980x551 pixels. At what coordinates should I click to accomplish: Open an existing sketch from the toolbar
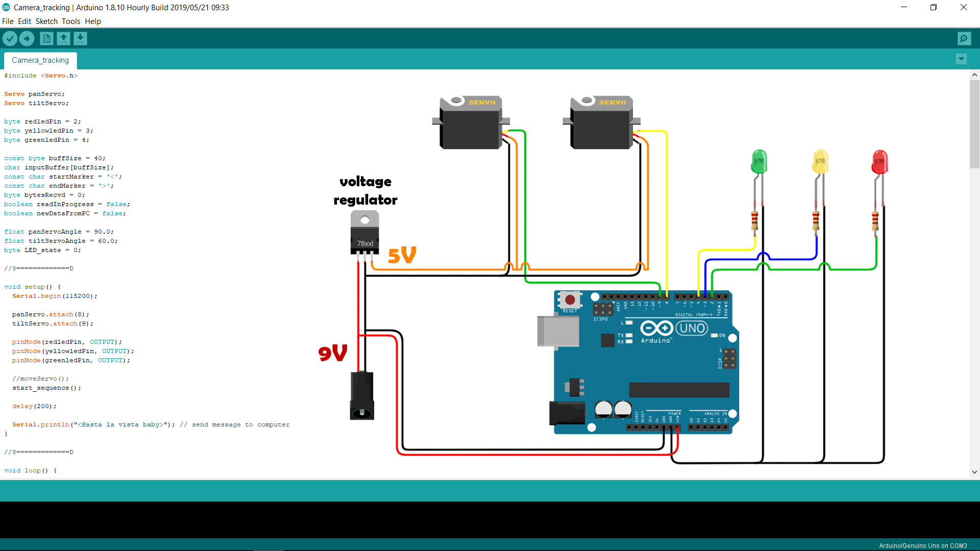63,38
